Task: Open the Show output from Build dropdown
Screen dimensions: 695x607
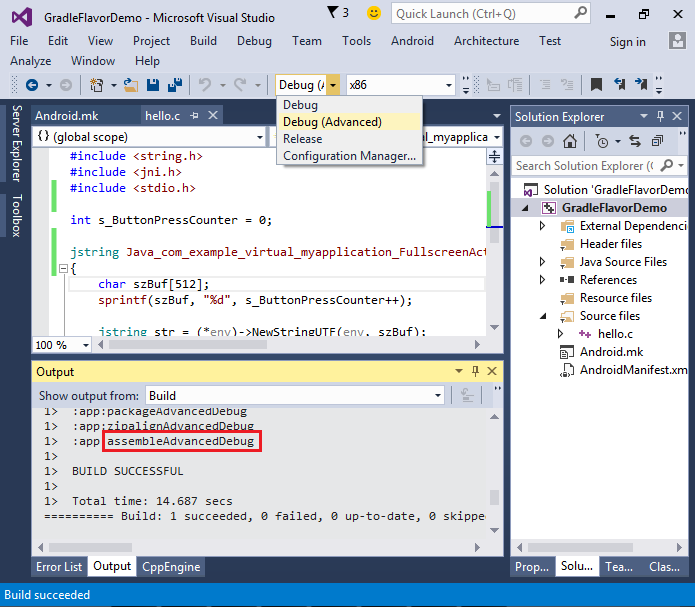Action: (437, 395)
